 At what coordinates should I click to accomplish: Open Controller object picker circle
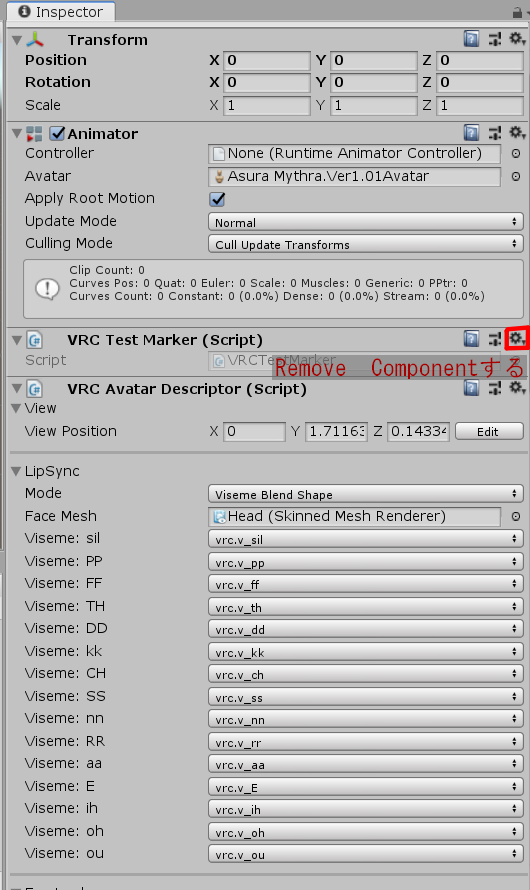coord(516,153)
